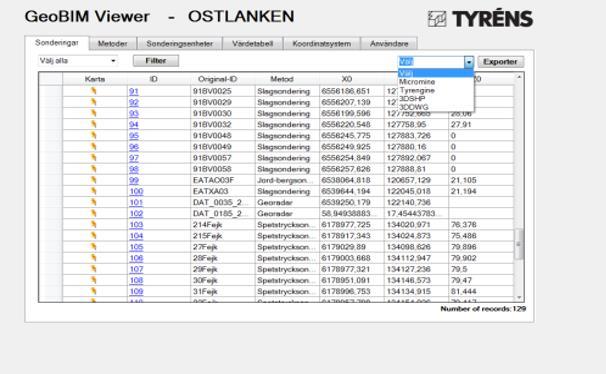Open the Användare tab
This screenshot has width=606, height=374.
coord(389,44)
